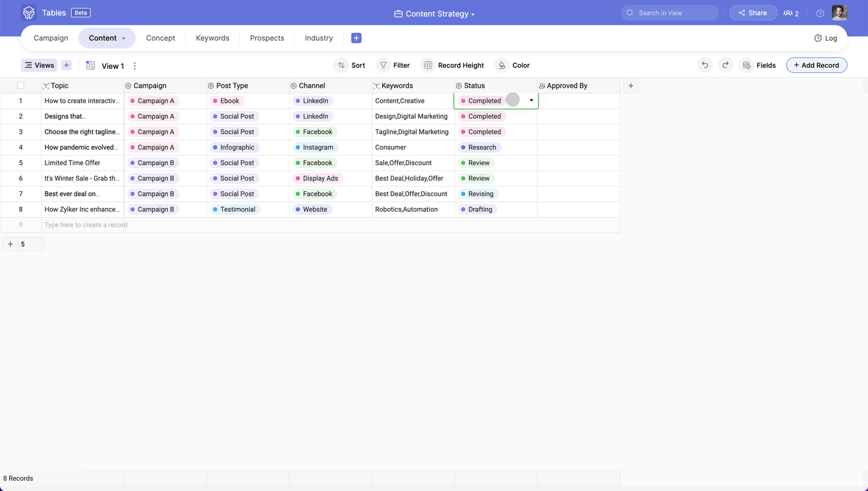Redo the last action

point(725,65)
